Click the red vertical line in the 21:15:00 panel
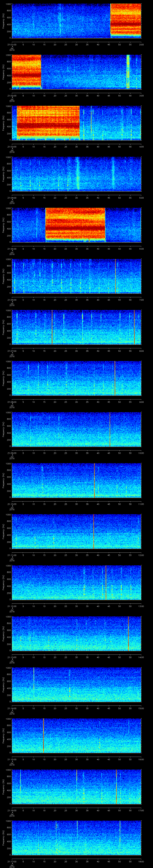This screenshot has height=868, width=153. tap(43, 735)
